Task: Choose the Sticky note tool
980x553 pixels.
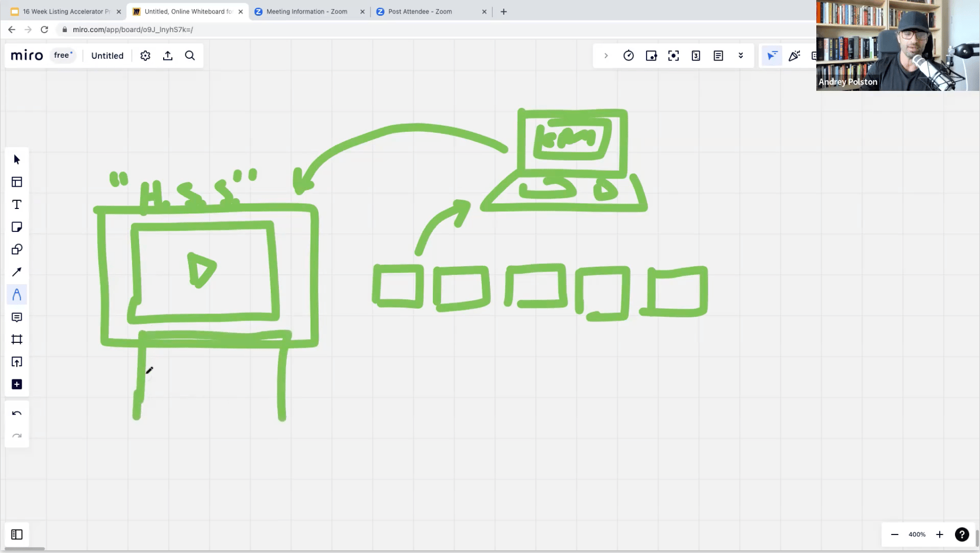Action: tap(17, 227)
